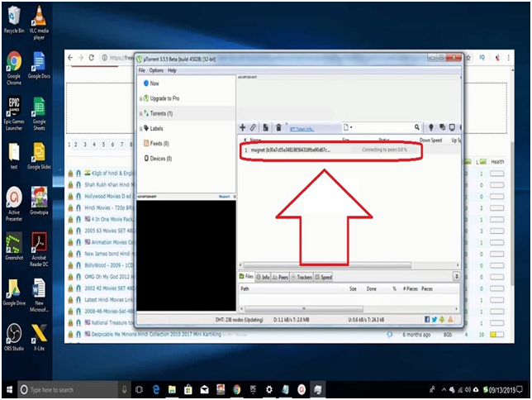Open the X-Lite desktop icon
Image resolution: width=532 pixels, height=400 pixels.
pyautogui.click(x=39, y=337)
